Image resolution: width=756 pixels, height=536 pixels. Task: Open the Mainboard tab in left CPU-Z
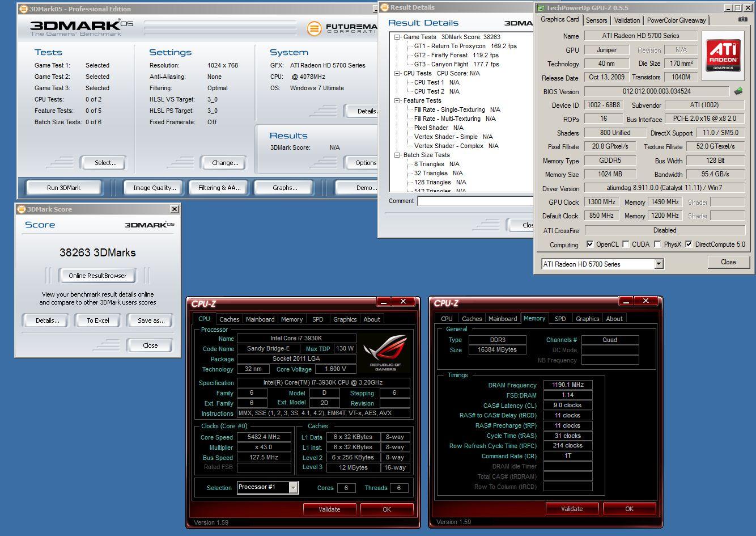[x=260, y=319]
